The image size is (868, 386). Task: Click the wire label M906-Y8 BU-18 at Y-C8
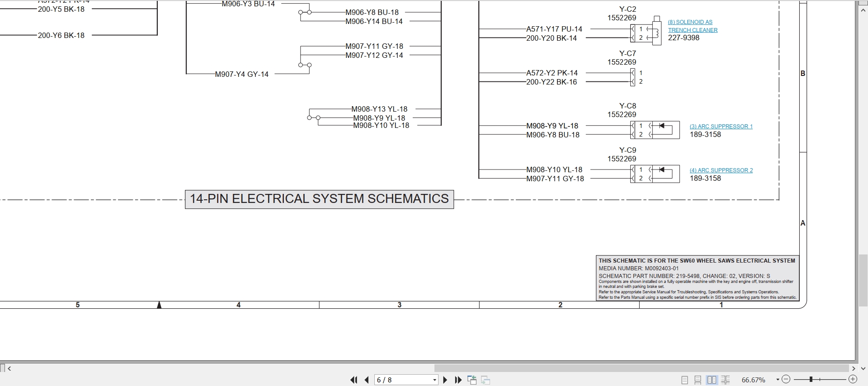click(553, 135)
